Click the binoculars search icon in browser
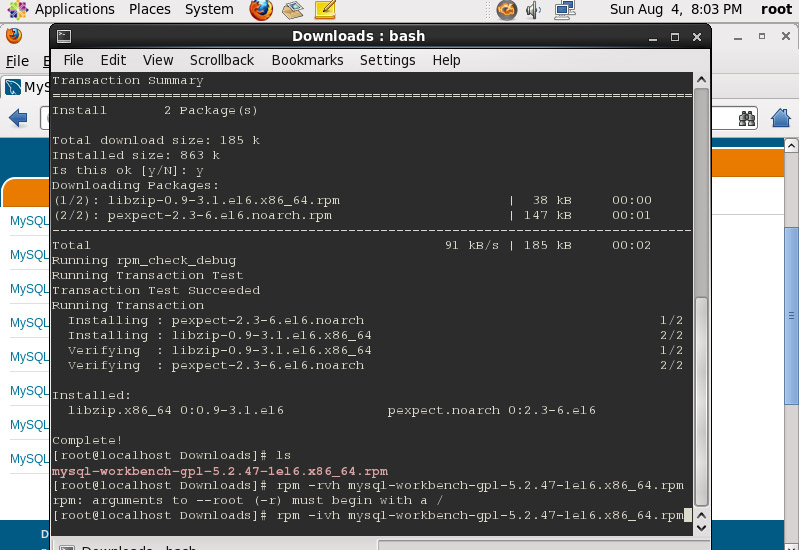 coord(747,119)
